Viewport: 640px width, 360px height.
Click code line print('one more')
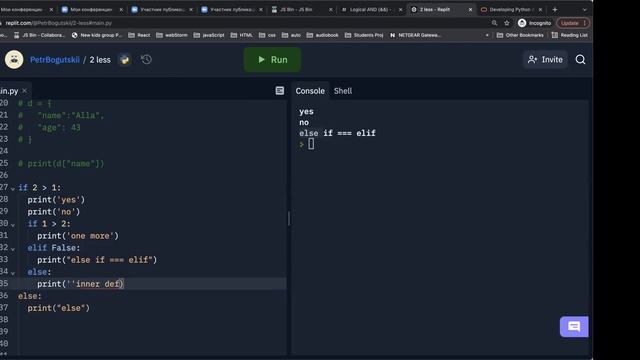pos(78,236)
